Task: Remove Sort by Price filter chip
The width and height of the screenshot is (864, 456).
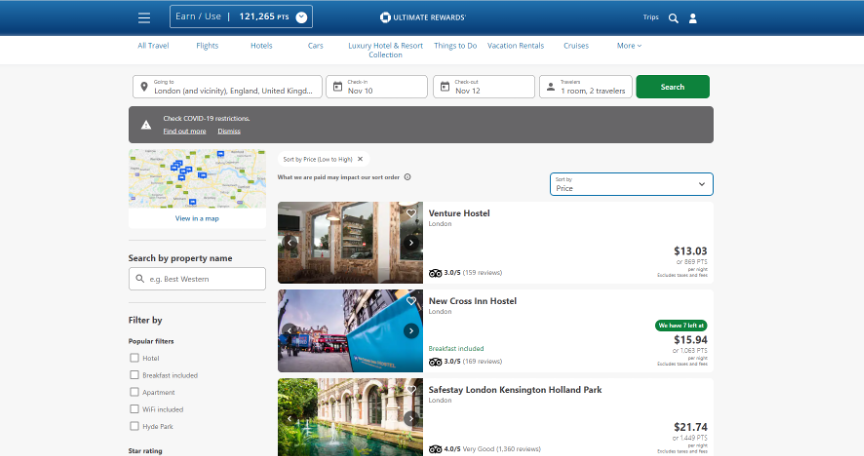Action: (x=360, y=159)
